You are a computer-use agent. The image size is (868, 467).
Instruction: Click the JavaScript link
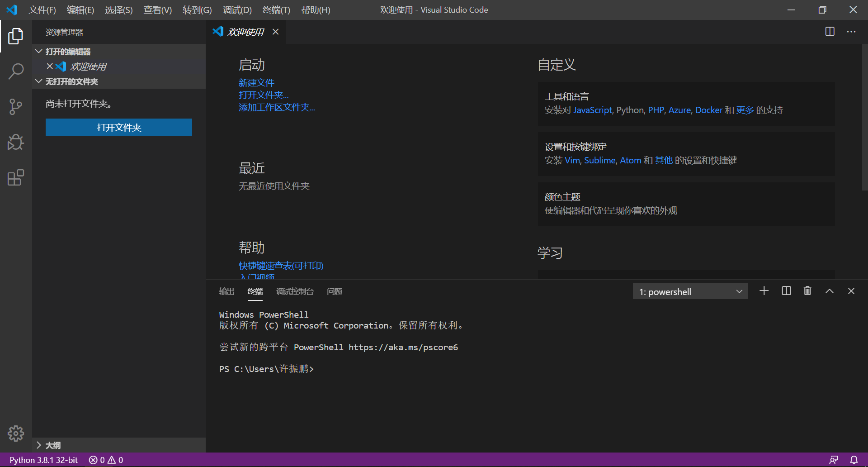593,110
